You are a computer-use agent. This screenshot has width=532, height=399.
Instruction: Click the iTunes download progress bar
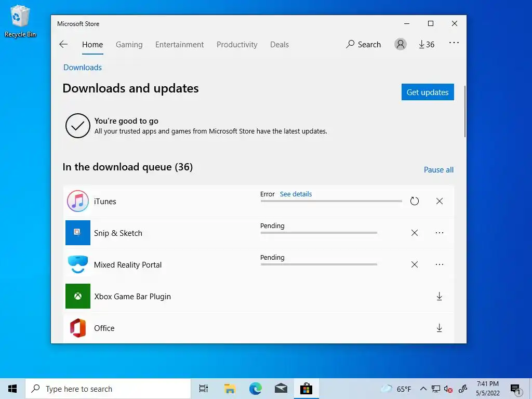(x=331, y=201)
